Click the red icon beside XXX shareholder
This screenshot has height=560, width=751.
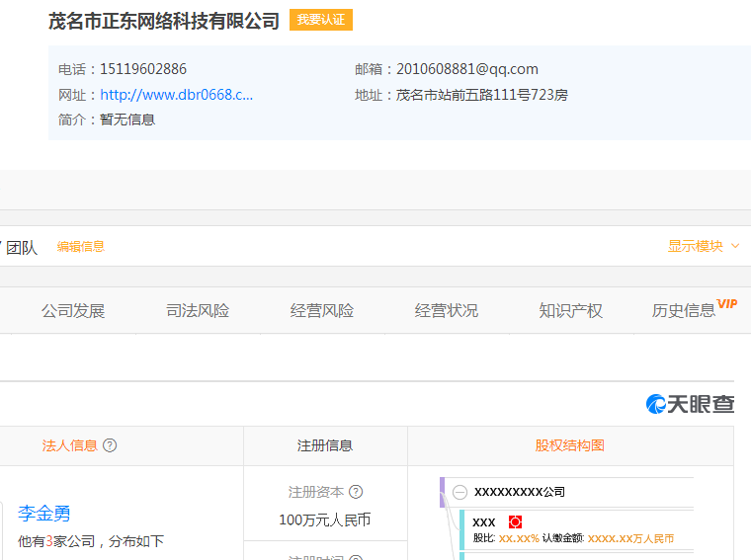[515, 521]
